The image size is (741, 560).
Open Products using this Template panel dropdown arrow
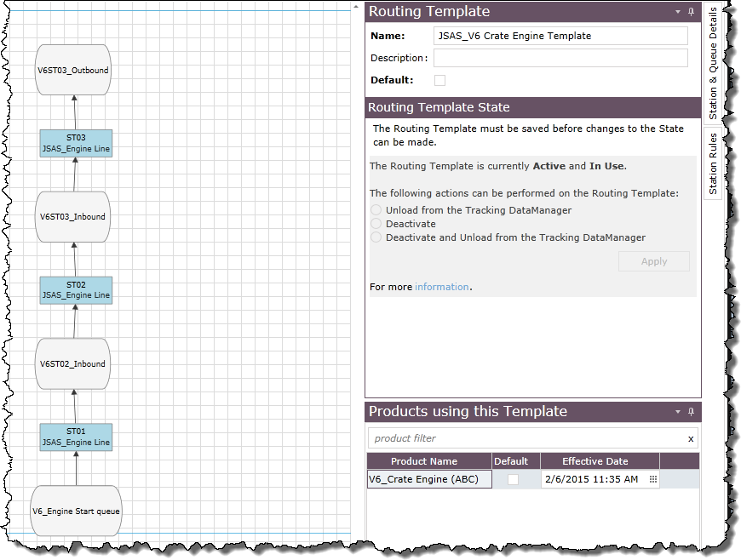678,412
